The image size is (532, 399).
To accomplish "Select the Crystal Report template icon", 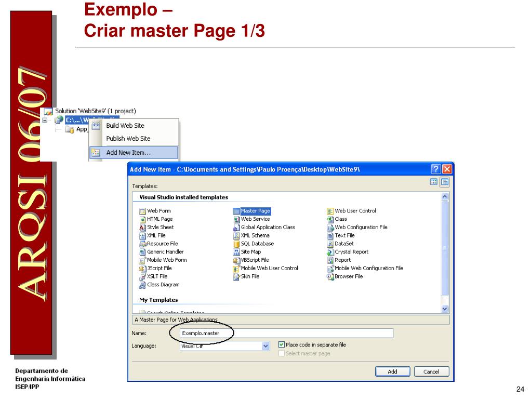I will 330,252.
